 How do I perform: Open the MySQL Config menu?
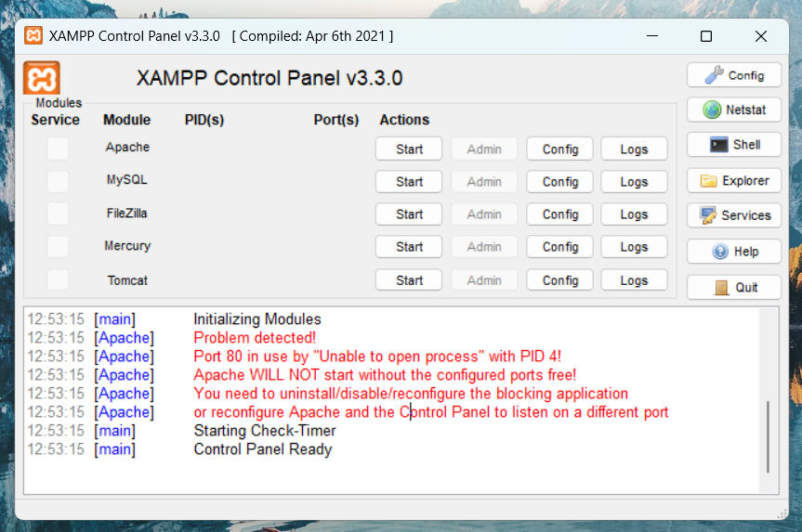[x=560, y=182]
